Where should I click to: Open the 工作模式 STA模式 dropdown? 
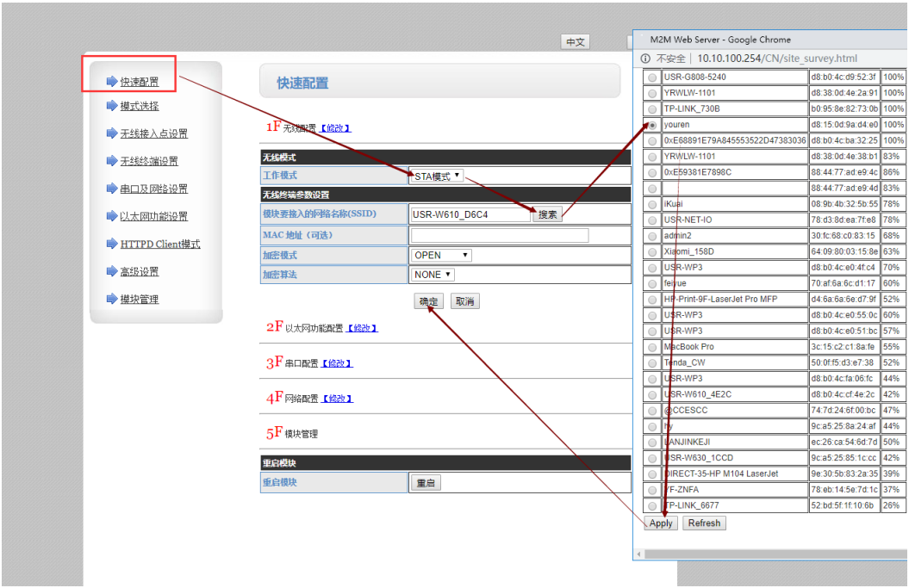pos(437,176)
